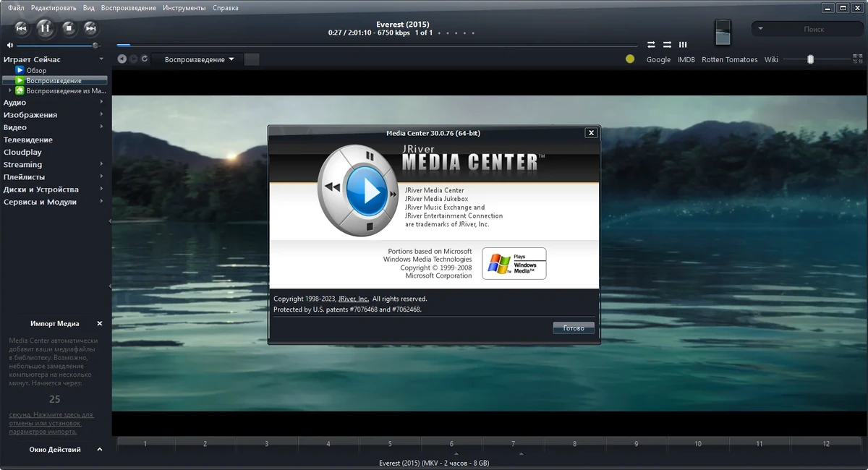This screenshot has width=868, height=470.
Task: Collapse the Играет Сейчас section
Action: [x=101, y=59]
